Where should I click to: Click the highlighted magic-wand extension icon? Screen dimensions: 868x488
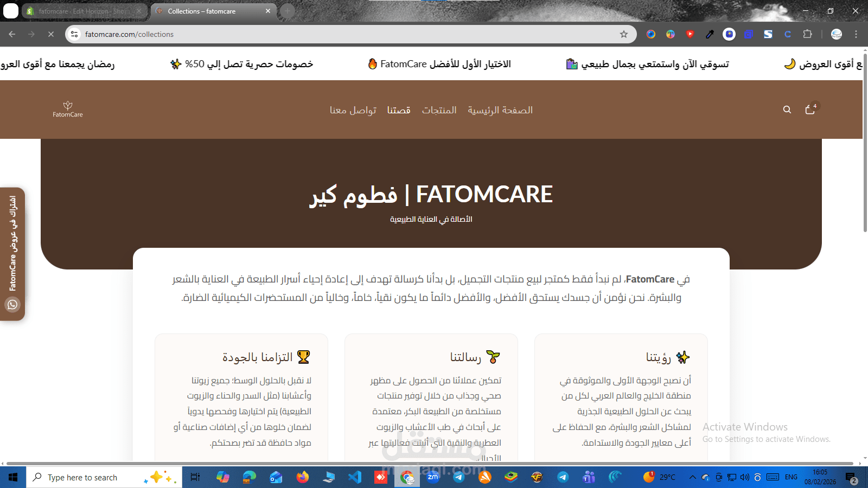click(x=729, y=34)
